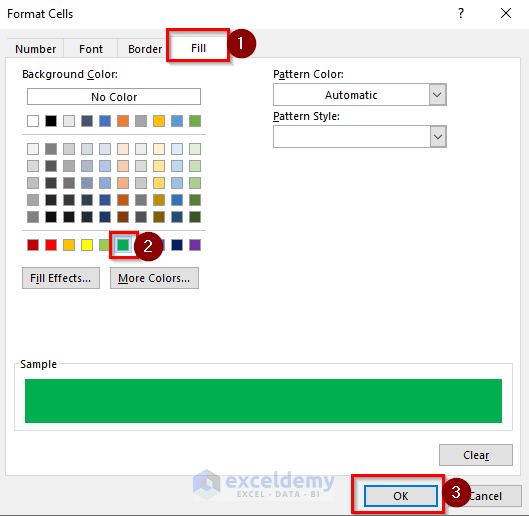The image size is (529, 516).
Task: Pick the light green standard color
Action: (x=105, y=245)
